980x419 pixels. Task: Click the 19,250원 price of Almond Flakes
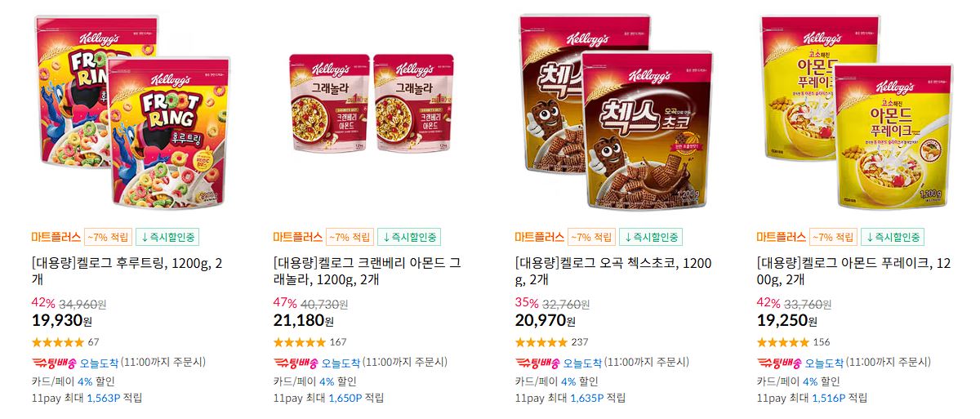pyautogui.click(x=788, y=321)
